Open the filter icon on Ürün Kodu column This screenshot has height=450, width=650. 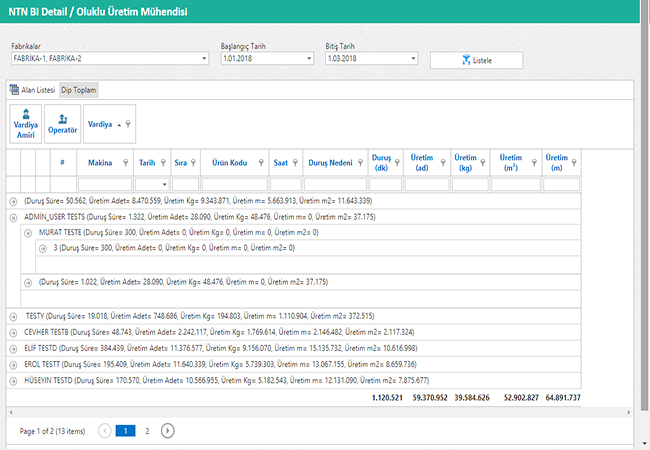pyautogui.click(x=258, y=162)
